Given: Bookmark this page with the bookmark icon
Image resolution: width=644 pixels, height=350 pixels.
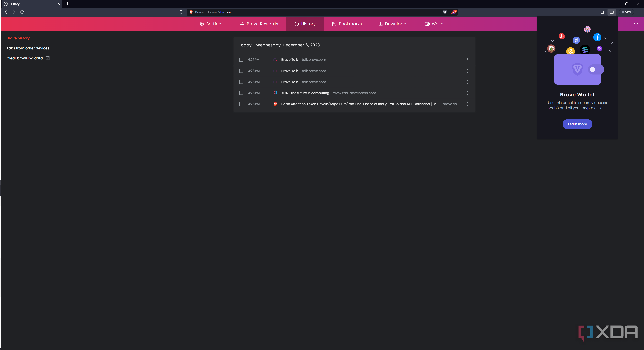Looking at the screenshot, I should (181, 12).
